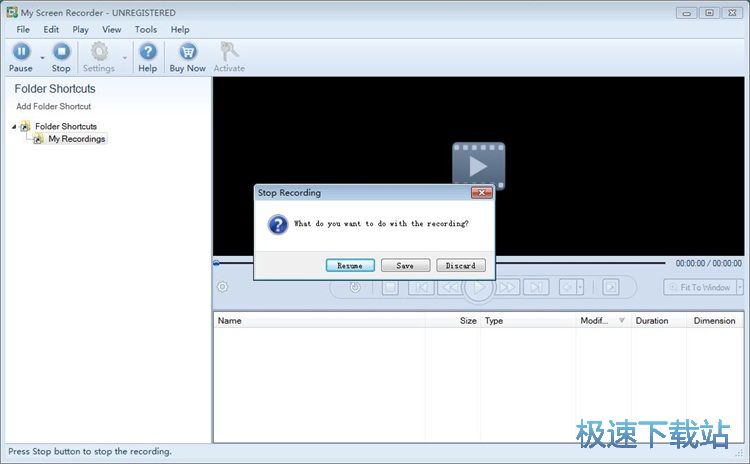This screenshot has height=464, width=750.
Task: Open the Settings dropdown arrow
Action: coord(125,58)
